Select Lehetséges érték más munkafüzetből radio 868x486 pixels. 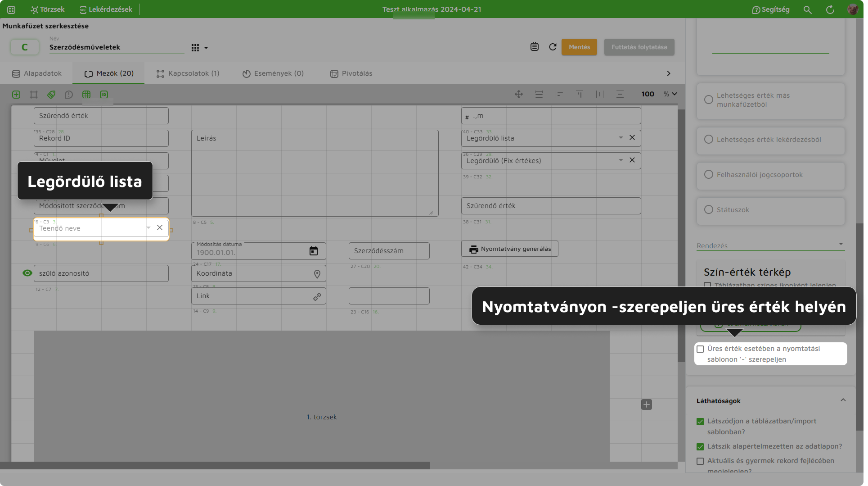pos(709,100)
